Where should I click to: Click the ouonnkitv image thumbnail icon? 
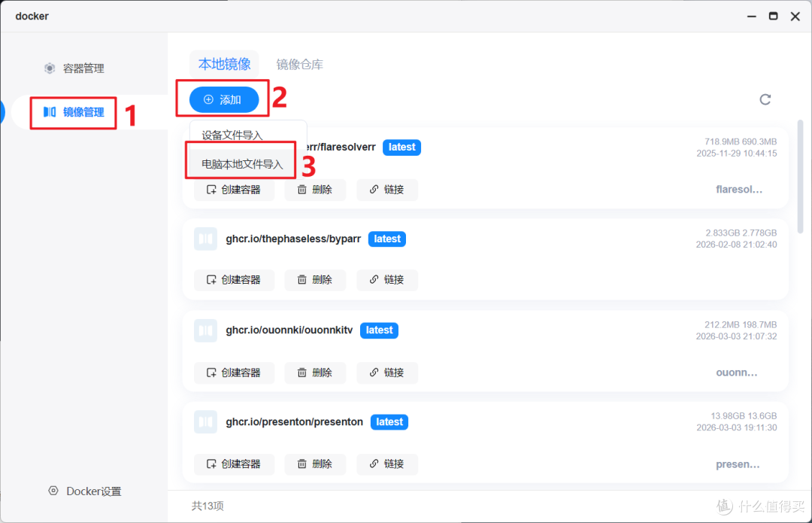point(205,330)
